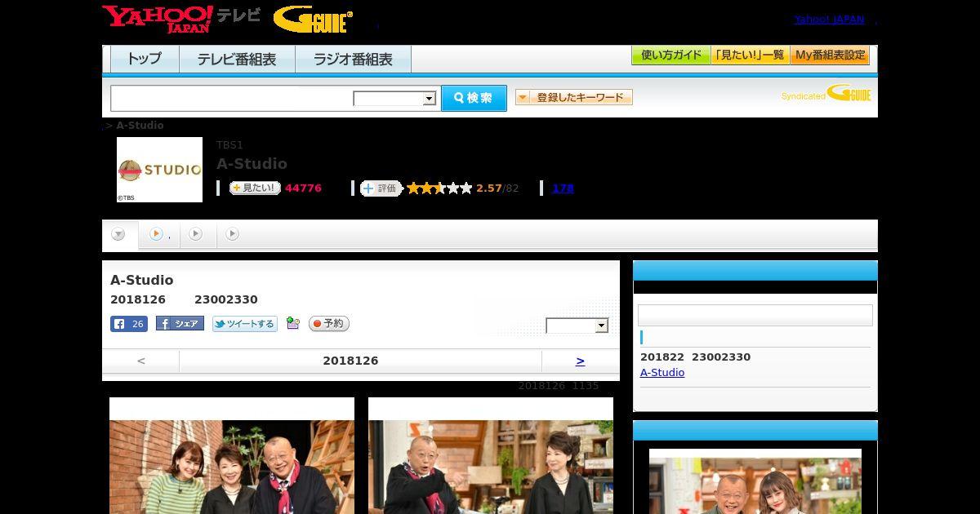The height and width of the screenshot is (514, 980).
Task: Select the first tab with down-arrow icon
Action: (x=119, y=234)
